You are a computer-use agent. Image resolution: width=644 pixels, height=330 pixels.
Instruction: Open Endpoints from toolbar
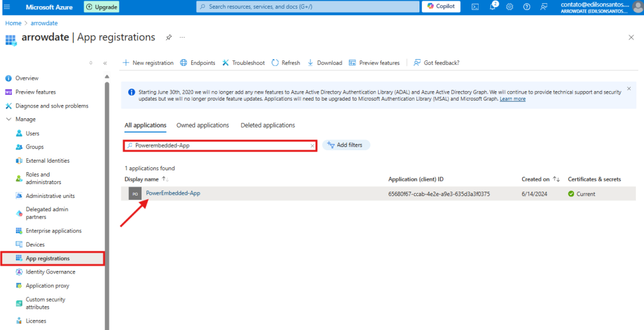(197, 63)
